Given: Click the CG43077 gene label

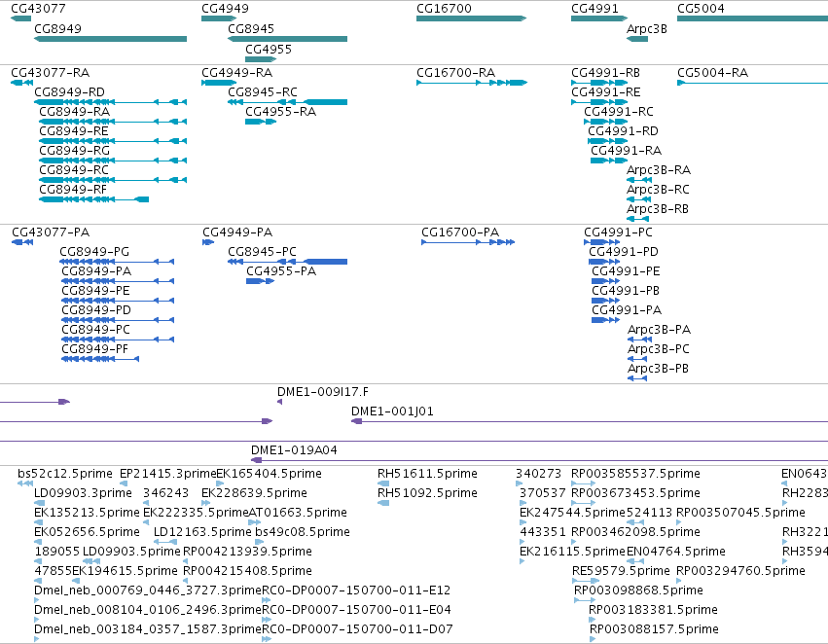Looking at the screenshot, I should (38, 9).
